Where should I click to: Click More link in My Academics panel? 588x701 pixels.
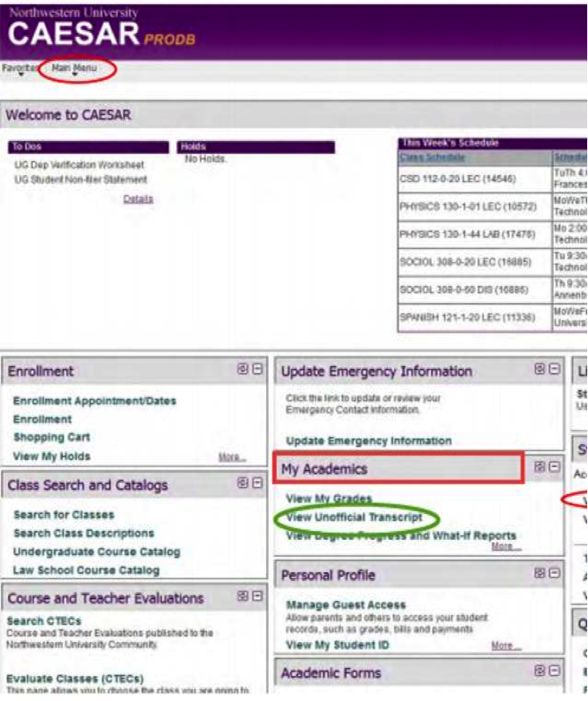(506, 547)
